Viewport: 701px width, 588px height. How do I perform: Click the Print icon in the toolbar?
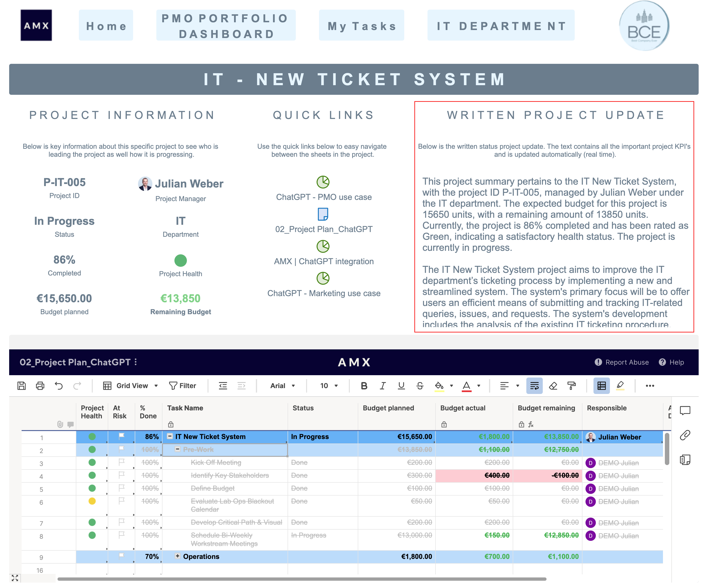40,386
